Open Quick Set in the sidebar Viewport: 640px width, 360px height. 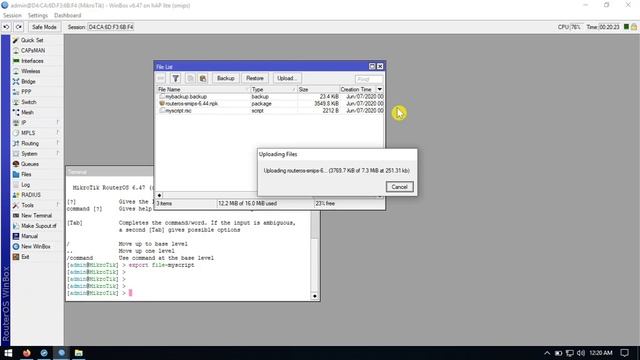[32, 40]
